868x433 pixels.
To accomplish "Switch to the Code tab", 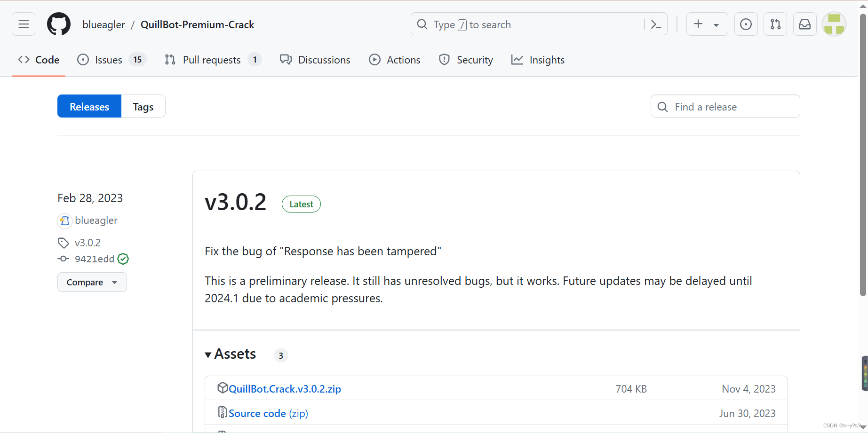I will pos(39,60).
